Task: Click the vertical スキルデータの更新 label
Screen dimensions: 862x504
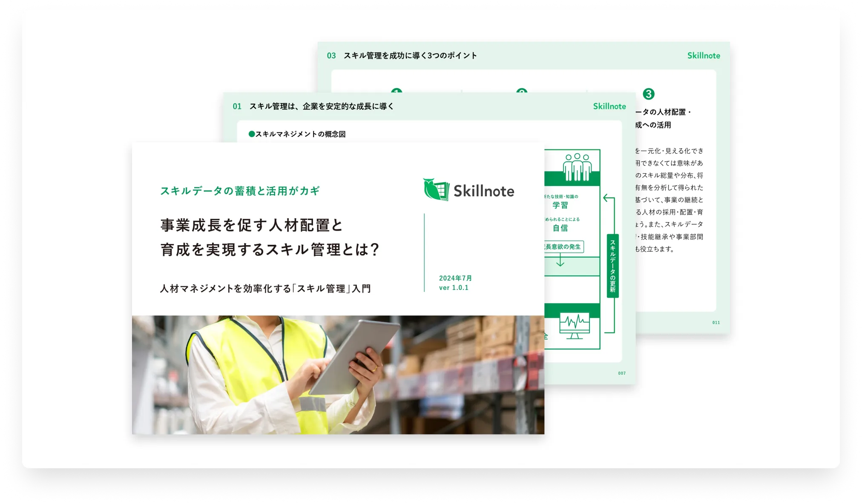Action: coord(612,266)
